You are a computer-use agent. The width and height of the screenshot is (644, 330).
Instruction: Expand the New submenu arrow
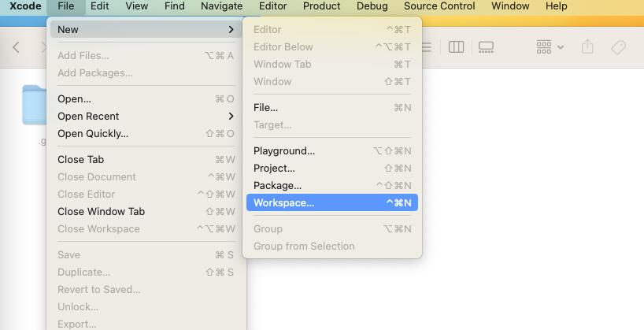231,30
